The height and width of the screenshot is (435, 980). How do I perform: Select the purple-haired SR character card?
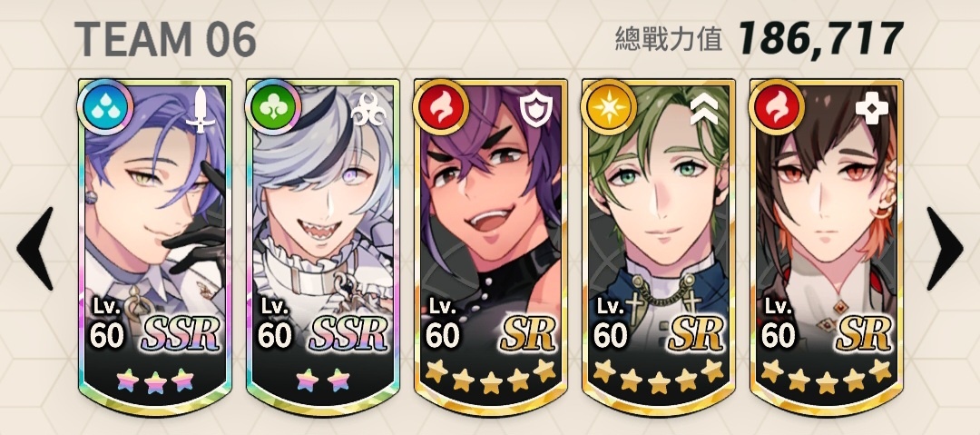click(x=491, y=247)
